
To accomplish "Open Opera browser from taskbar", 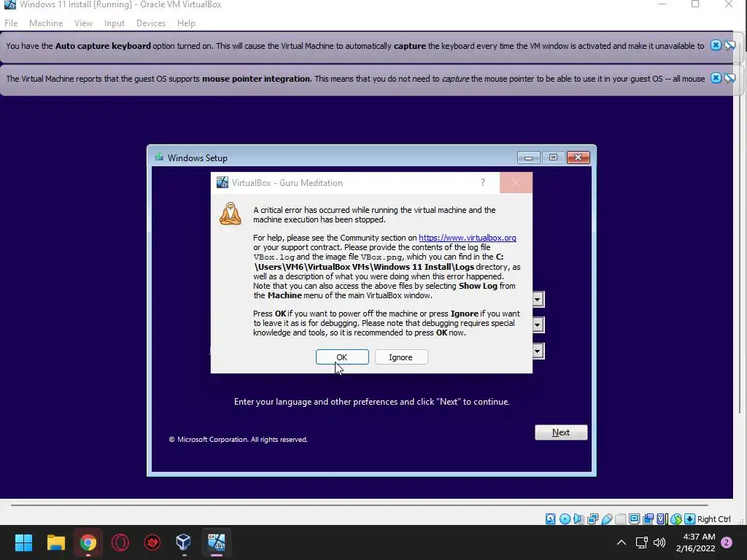I will (x=120, y=542).
